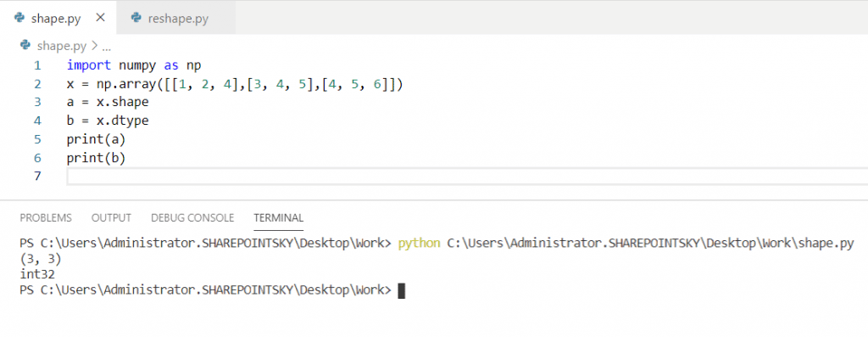This screenshot has height=337, width=868.
Task: Click the Python icon in the breadcrumb
Action: coord(25,45)
